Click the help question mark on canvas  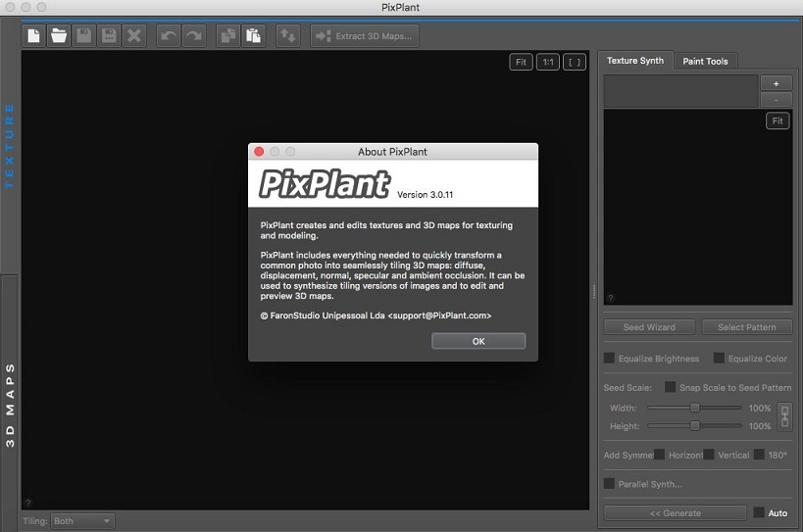tap(28, 504)
